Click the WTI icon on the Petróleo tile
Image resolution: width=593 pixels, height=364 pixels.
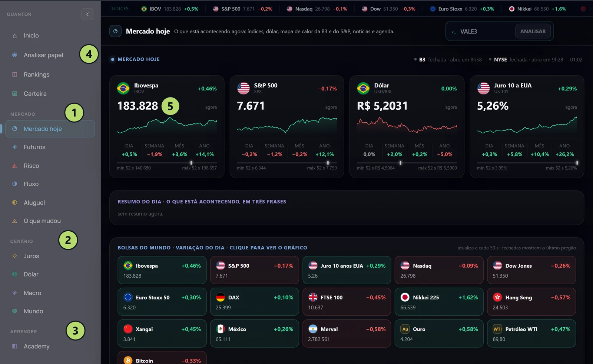pyautogui.click(x=497, y=329)
